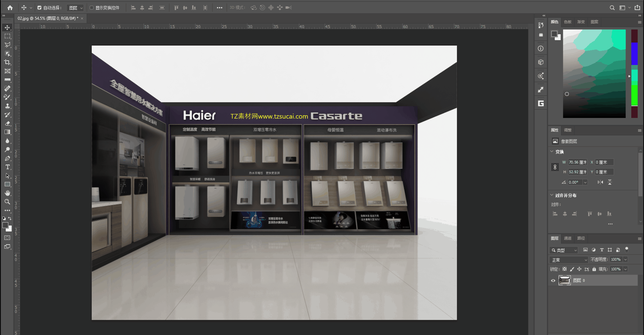
Task: Click the flip horizontal button in 变换
Action: (600, 182)
